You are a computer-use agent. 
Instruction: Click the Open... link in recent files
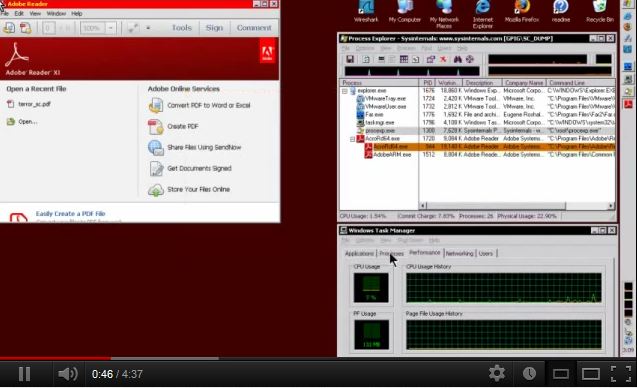coord(28,122)
